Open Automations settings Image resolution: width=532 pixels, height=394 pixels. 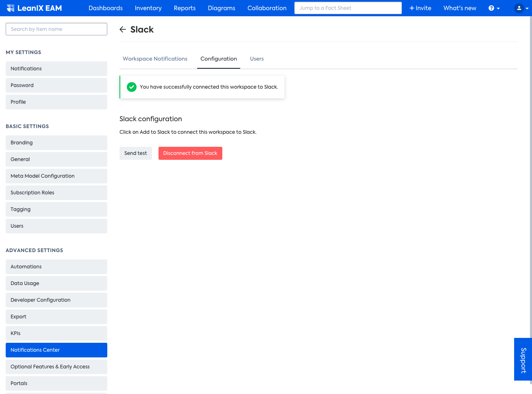pos(56,267)
